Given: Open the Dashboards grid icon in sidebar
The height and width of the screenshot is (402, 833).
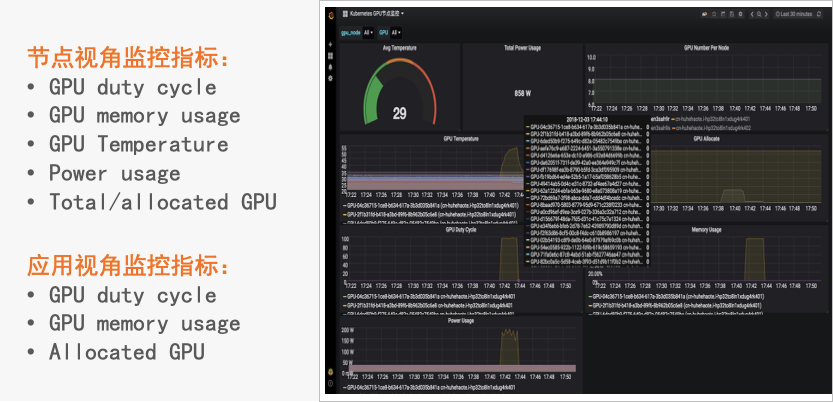Looking at the screenshot, I should point(331,56).
